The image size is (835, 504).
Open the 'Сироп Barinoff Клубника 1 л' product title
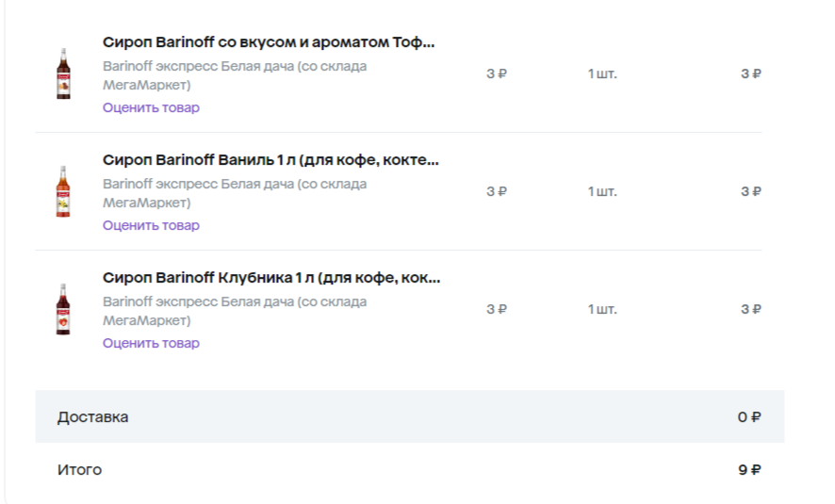coord(271,277)
